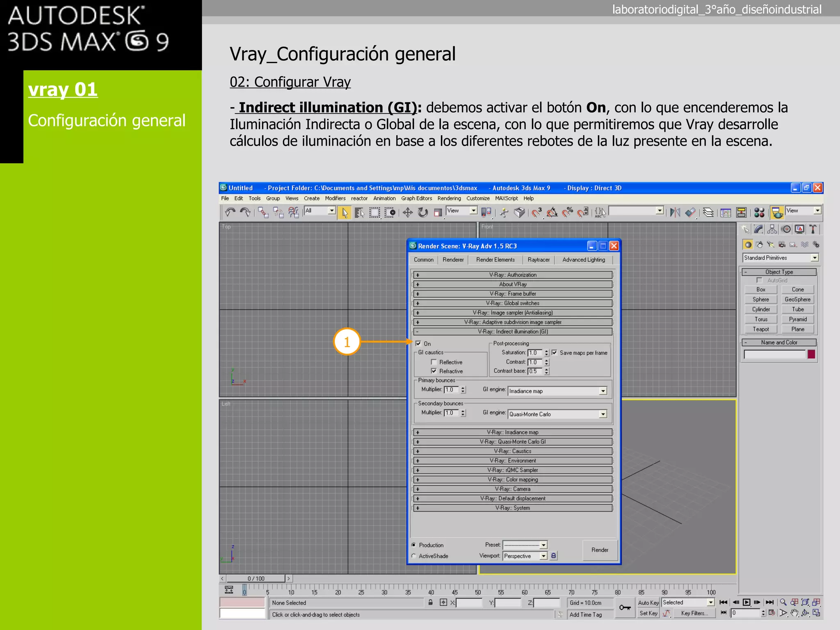The width and height of the screenshot is (840, 630).
Task: Toggle the Auto Key button
Action: click(x=648, y=603)
